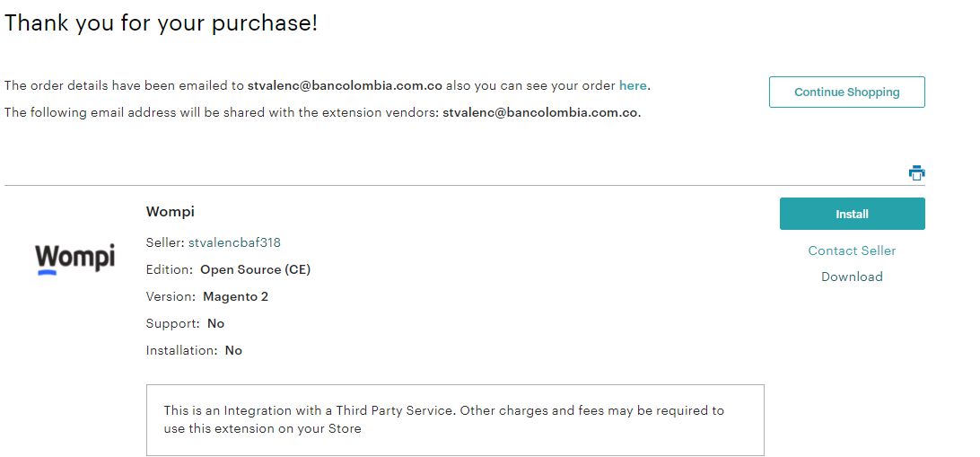
Task: Click the 'Edition:' field label
Action: pyautogui.click(x=170, y=269)
